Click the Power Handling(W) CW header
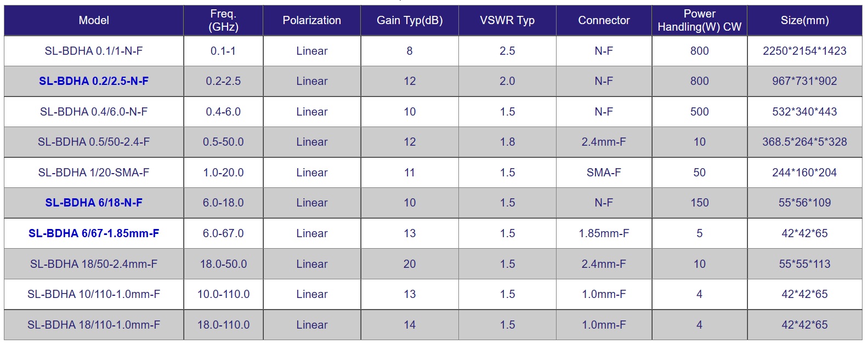Image resolution: width=868 pixels, height=344 pixels. click(699, 20)
